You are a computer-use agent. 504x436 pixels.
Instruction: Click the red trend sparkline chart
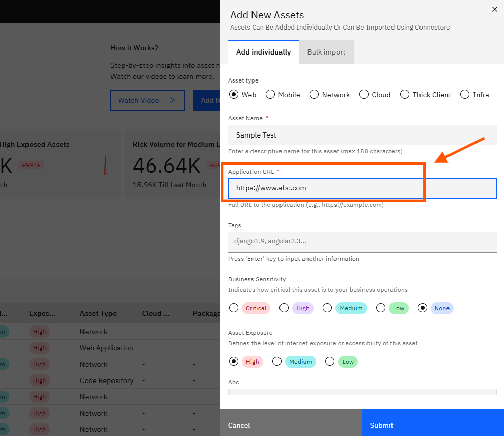point(100,166)
